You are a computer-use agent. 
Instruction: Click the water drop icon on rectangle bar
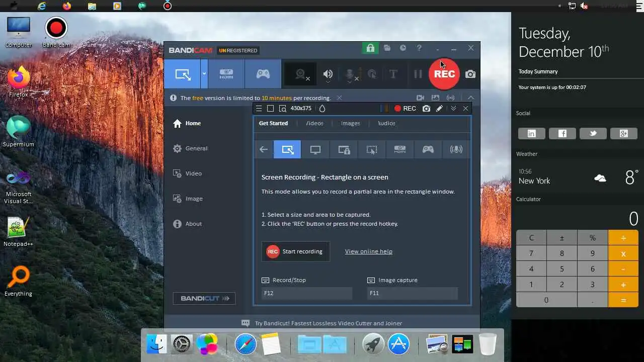(x=323, y=108)
